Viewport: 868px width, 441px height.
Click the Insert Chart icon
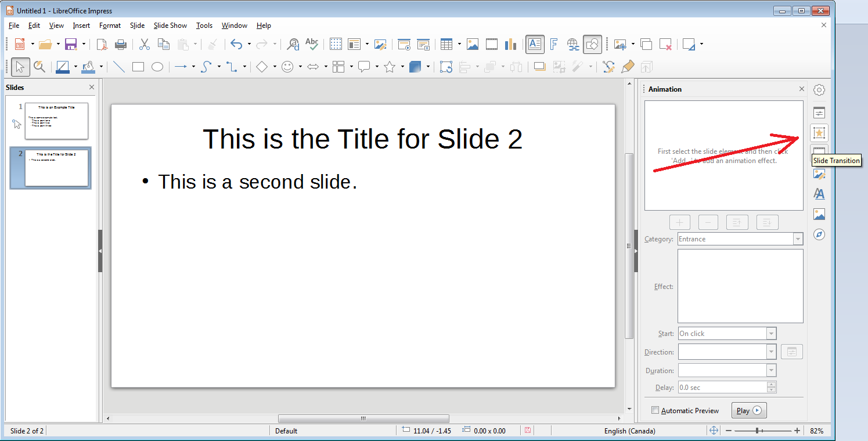click(x=510, y=44)
